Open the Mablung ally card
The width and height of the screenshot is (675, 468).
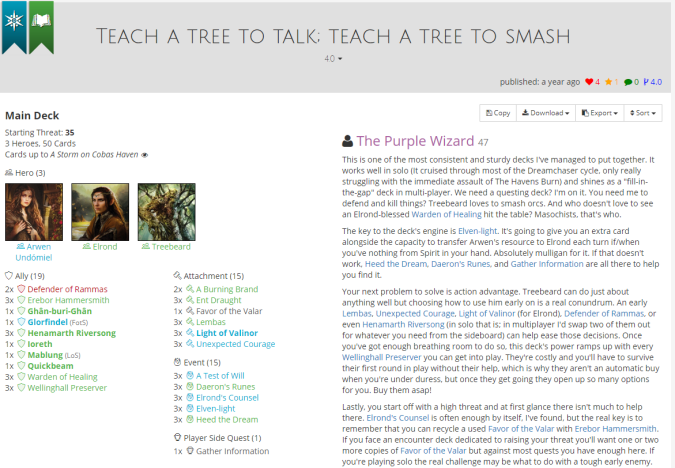coord(45,355)
